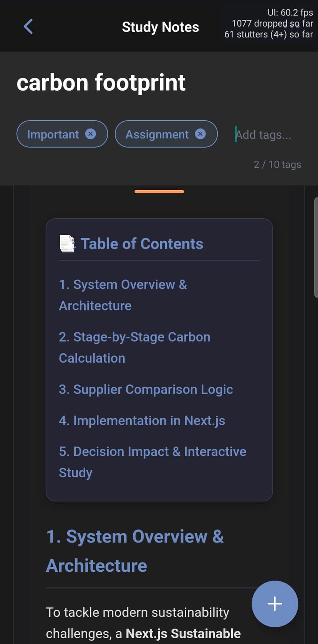Tap the System Overview & Architecture section heading
The width and height of the screenshot is (318, 644).
[135, 551]
